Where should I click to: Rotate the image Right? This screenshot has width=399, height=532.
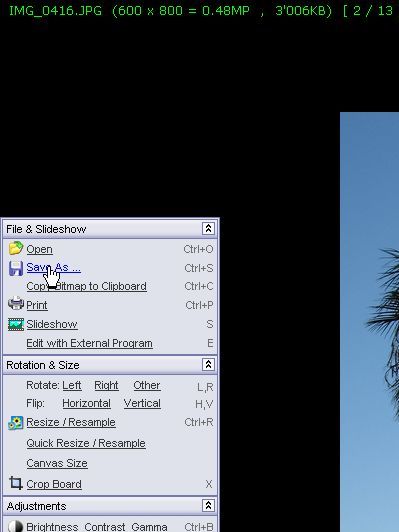pyautogui.click(x=106, y=385)
